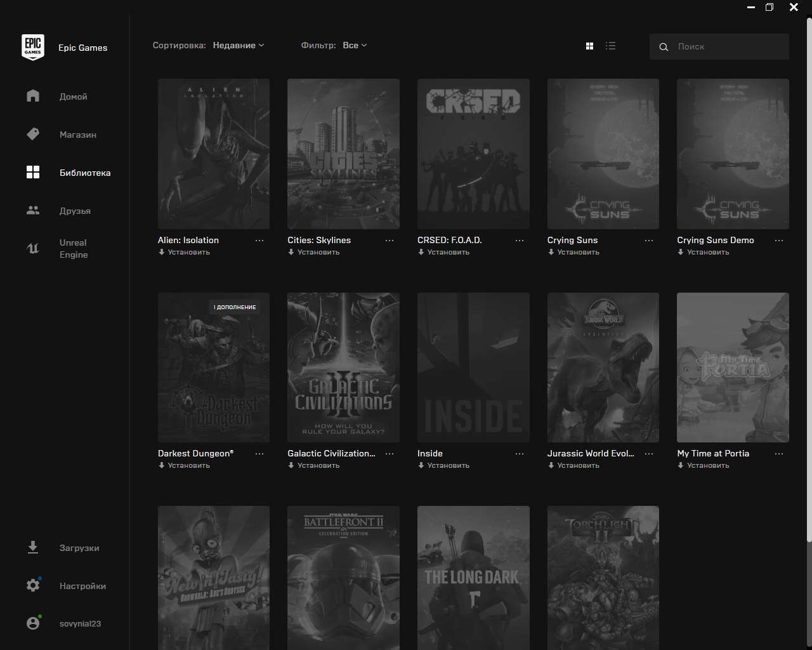This screenshot has height=650, width=812.
Task: Open the Crying Suns three-dot menu
Action: click(x=649, y=241)
